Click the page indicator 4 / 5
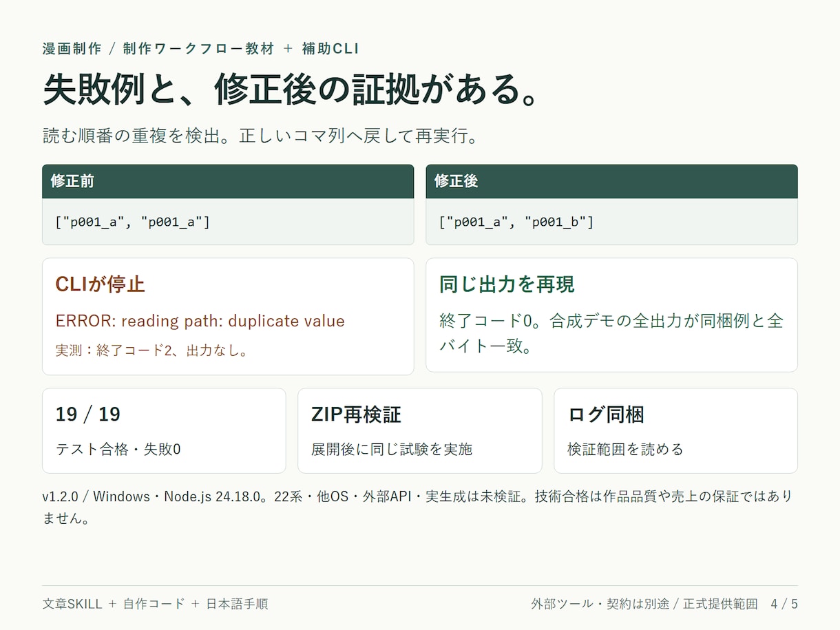 (x=784, y=604)
